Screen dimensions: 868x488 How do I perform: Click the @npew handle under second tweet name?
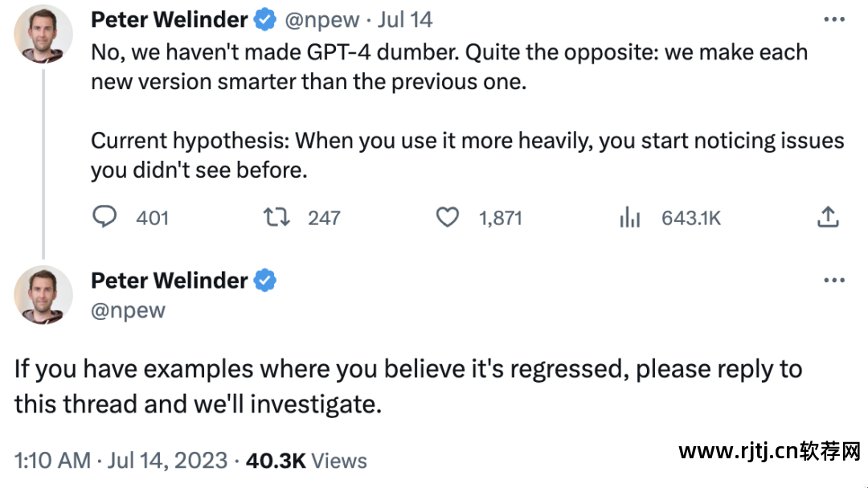pos(128,310)
